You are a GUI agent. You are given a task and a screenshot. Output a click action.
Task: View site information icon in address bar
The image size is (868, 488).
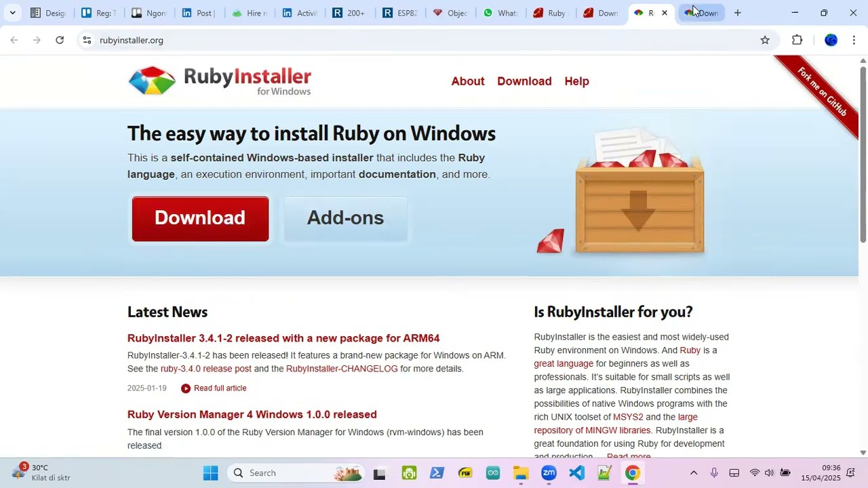click(x=87, y=40)
